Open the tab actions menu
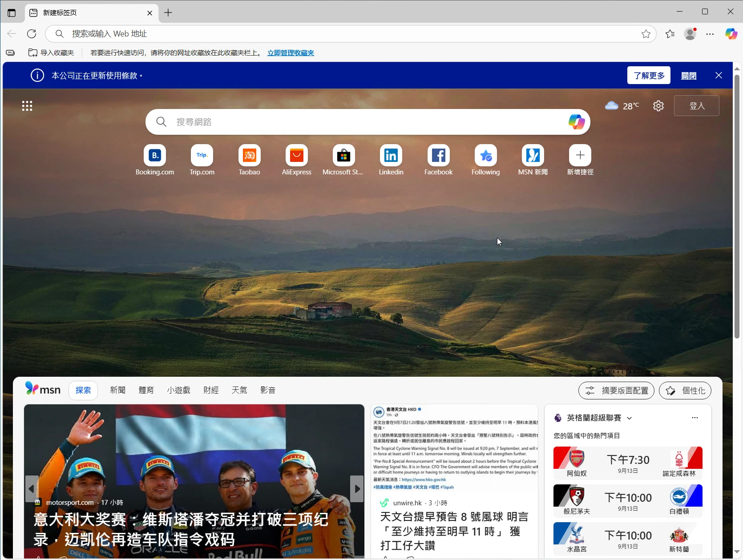This screenshot has width=743, height=560. point(12,13)
